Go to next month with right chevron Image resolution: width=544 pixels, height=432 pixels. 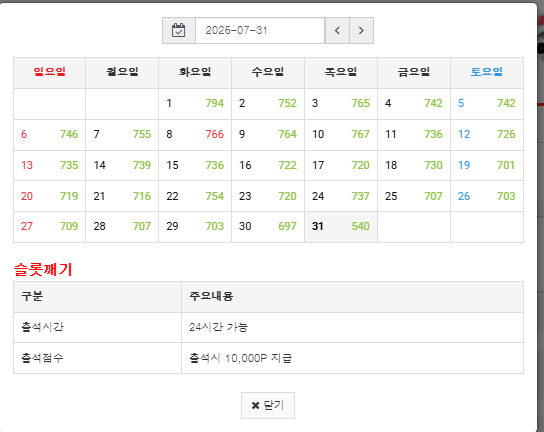pos(361,31)
